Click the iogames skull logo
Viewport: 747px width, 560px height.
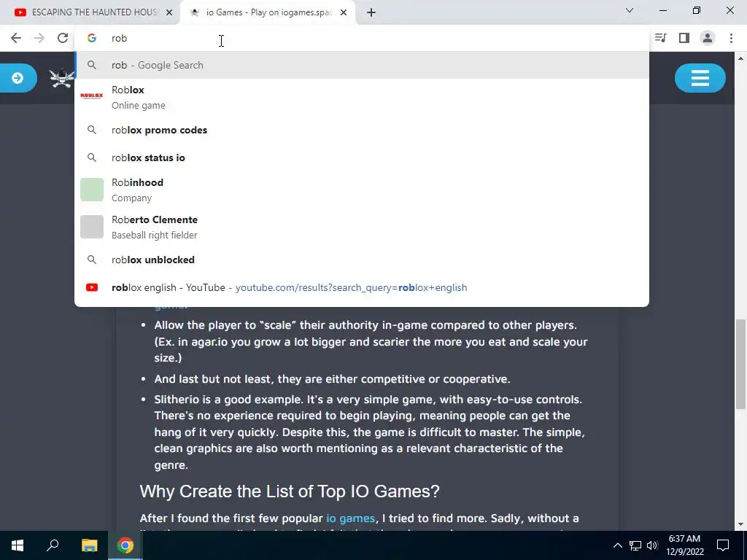(x=62, y=78)
